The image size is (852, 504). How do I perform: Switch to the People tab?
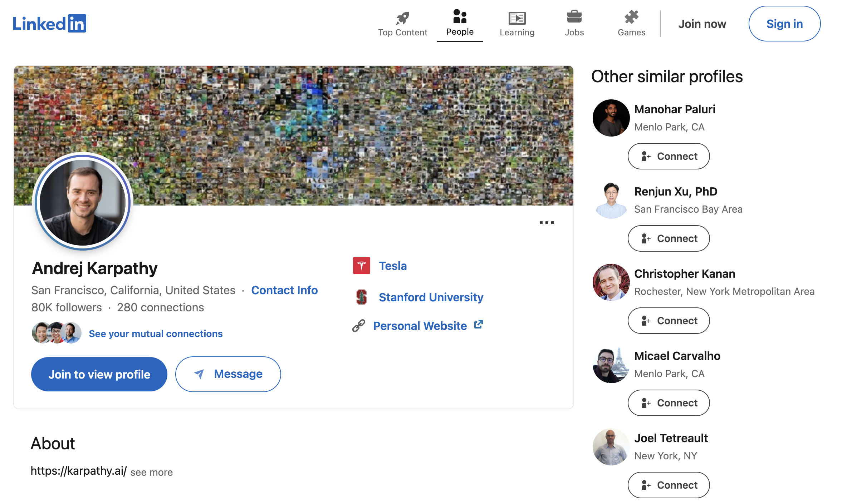click(x=460, y=24)
